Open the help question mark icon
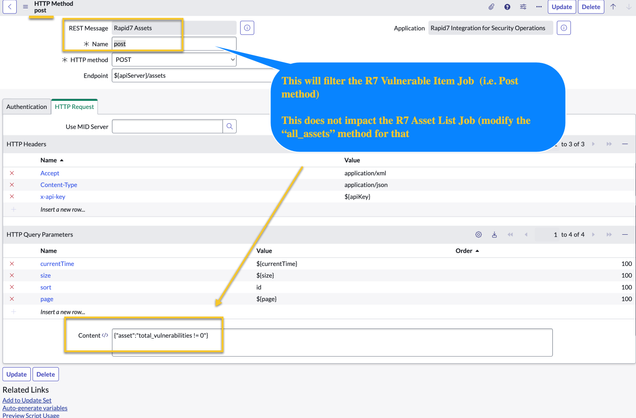 [507, 7]
